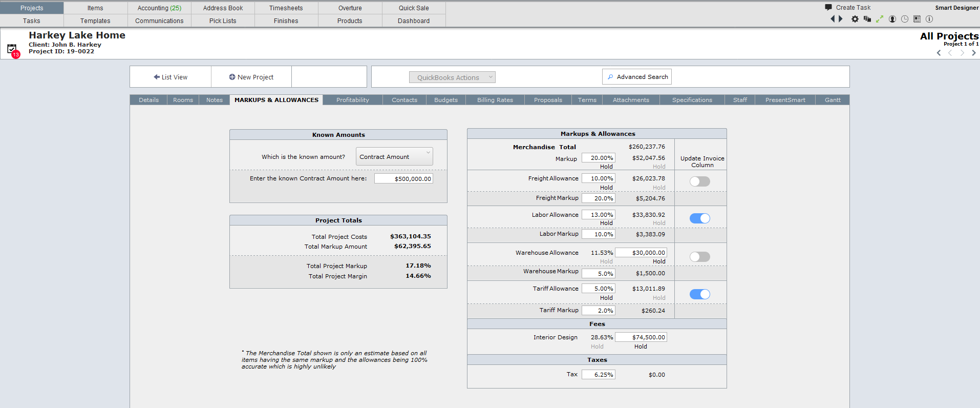Viewport: 980px width, 408px height.
Task: Go to previous project record arrow
Action: [x=950, y=53]
